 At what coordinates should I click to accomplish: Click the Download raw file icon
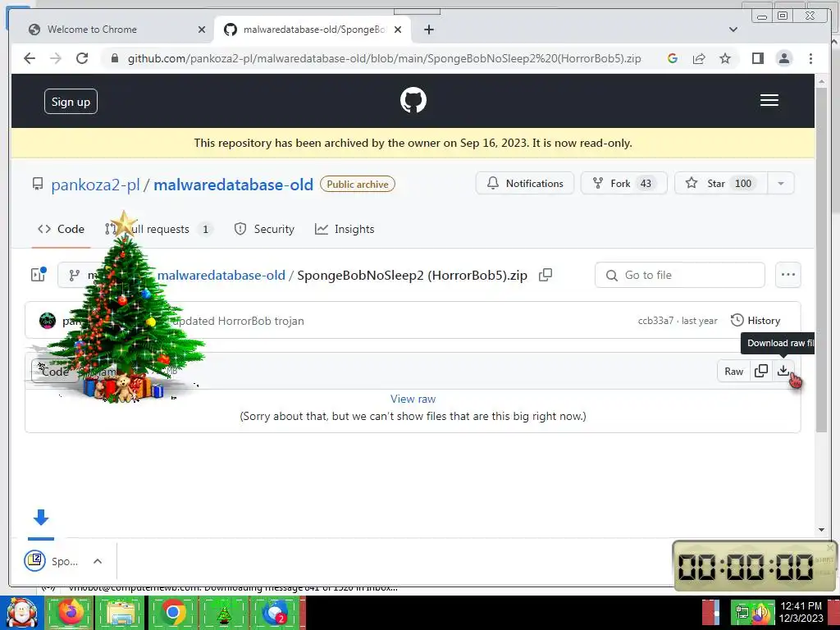[x=783, y=371]
